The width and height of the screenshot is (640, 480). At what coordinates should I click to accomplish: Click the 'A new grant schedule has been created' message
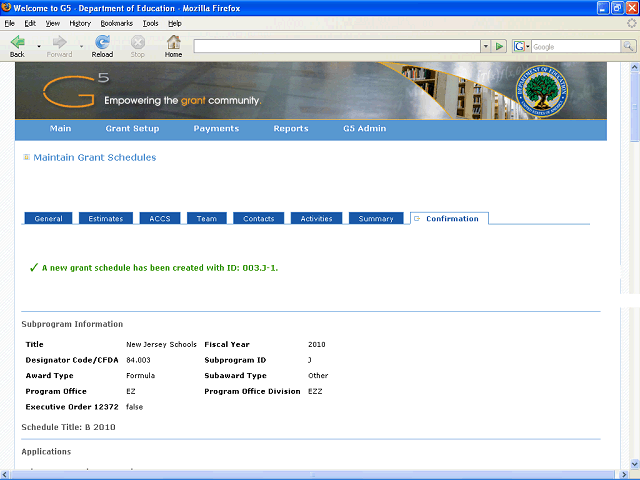click(x=160, y=268)
